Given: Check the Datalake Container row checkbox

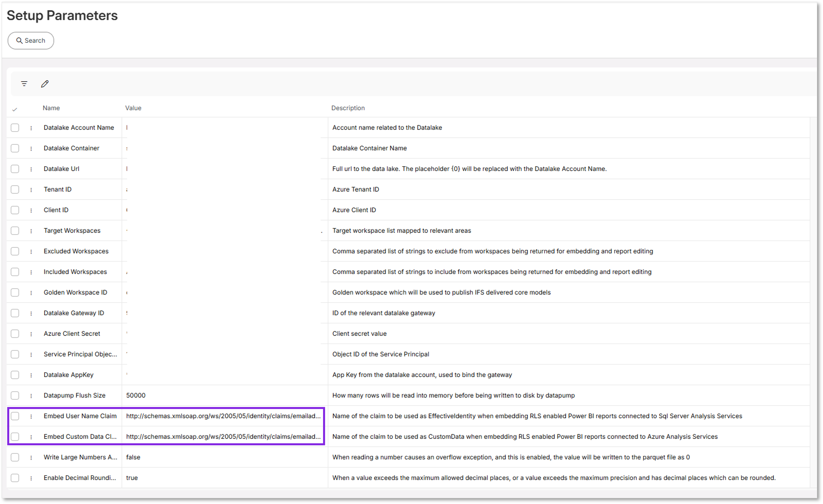Looking at the screenshot, I should coord(15,148).
